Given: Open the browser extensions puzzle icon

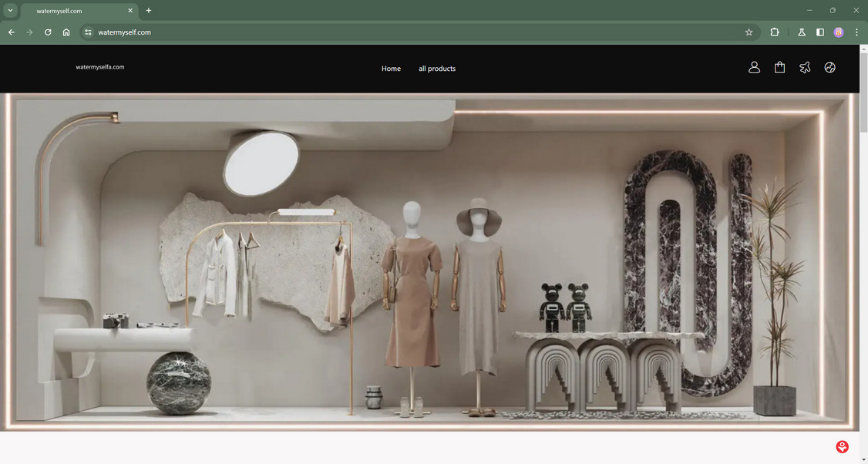Looking at the screenshot, I should point(775,32).
